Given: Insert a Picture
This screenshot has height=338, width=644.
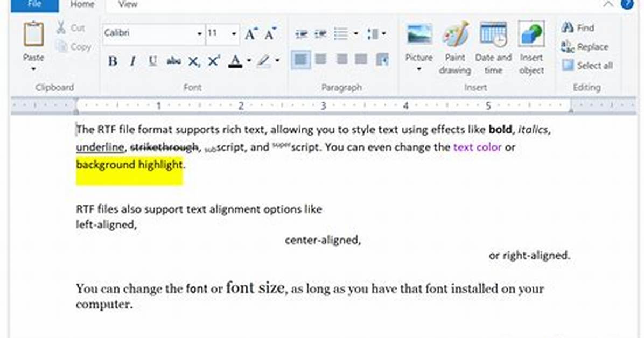Looking at the screenshot, I should pos(419,41).
